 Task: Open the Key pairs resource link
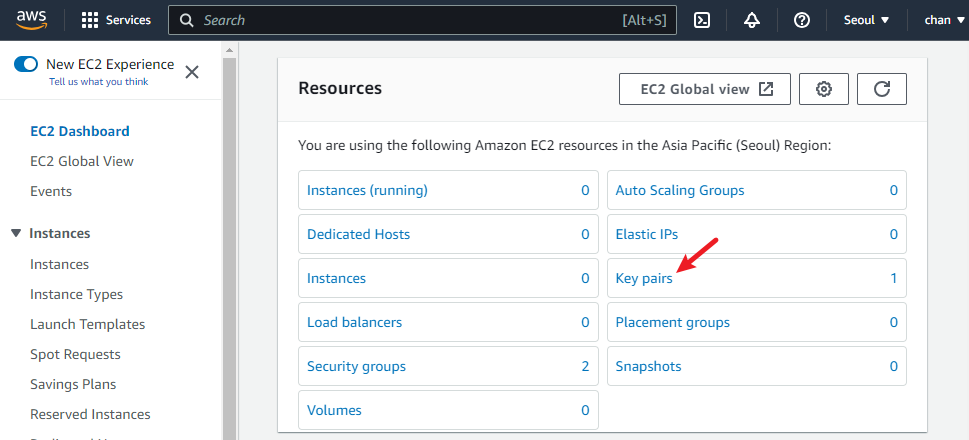point(644,278)
